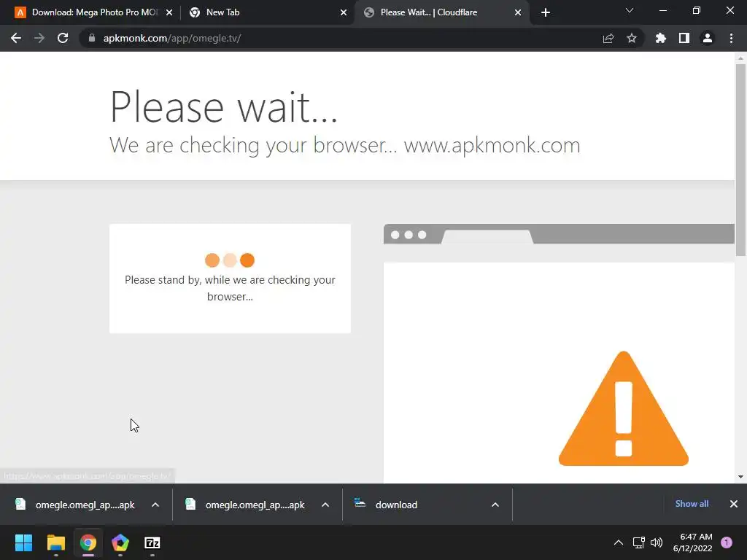Click the scrollbar up arrow
747x560 pixels.
click(740, 58)
